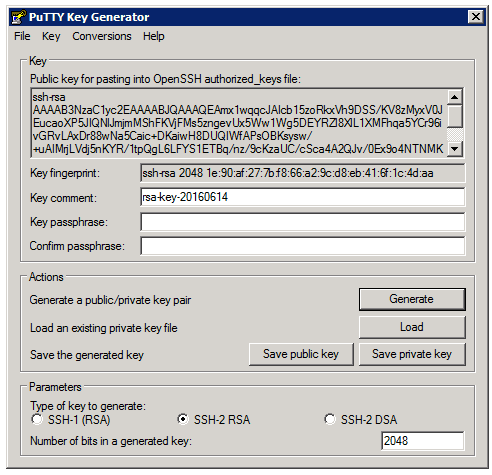Screen dimensions: 492x475
Task: Click 'Type of key to generate:' label
Action: click(x=88, y=406)
